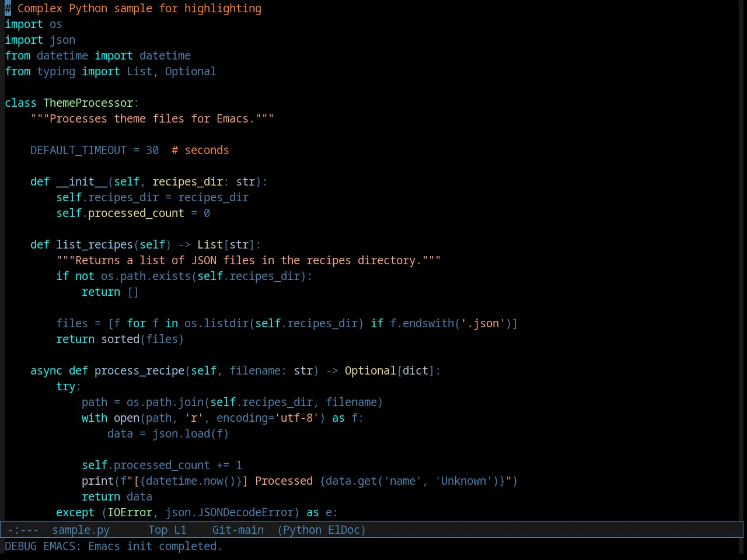Click the 'return []' statement
This screenshot has height=560, width=747.
[x=110, y=292]
